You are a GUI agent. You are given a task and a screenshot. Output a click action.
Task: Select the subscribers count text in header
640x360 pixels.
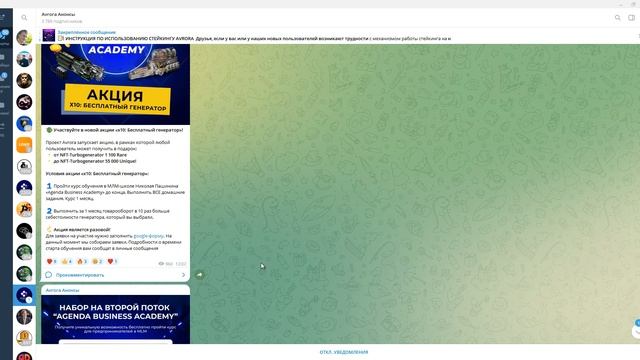click(x=62, y=21)
